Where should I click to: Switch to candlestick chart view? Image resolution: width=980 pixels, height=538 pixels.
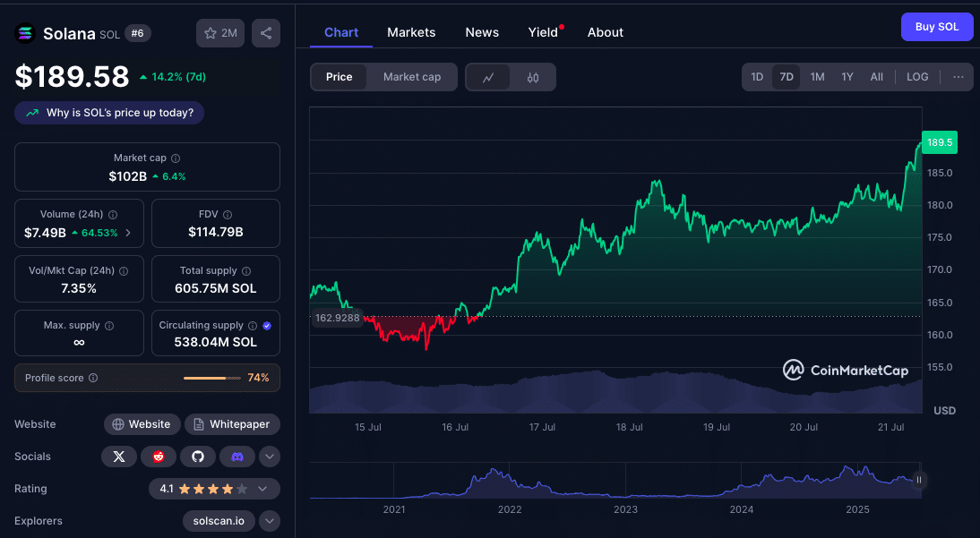pyautogui.click(x=532, y=78)
